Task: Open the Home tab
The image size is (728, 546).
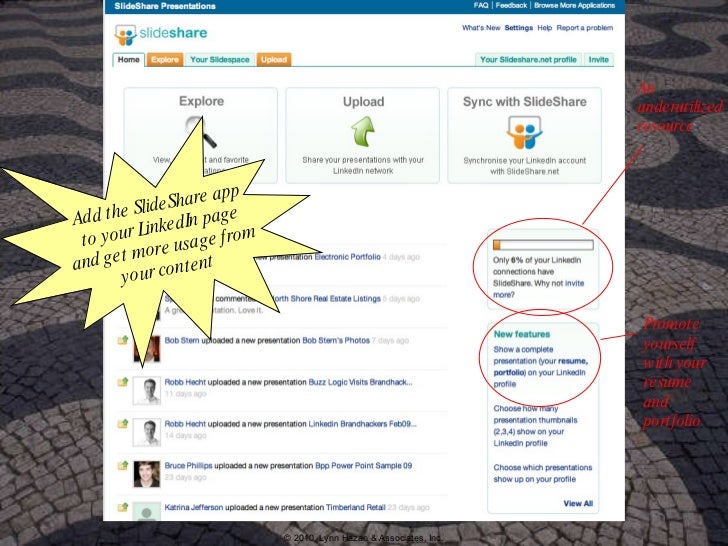Action: [129, 59]
